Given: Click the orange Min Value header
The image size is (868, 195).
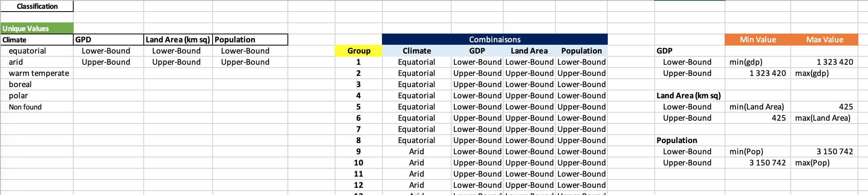Looking at the screenshot, I should point(757,40).
